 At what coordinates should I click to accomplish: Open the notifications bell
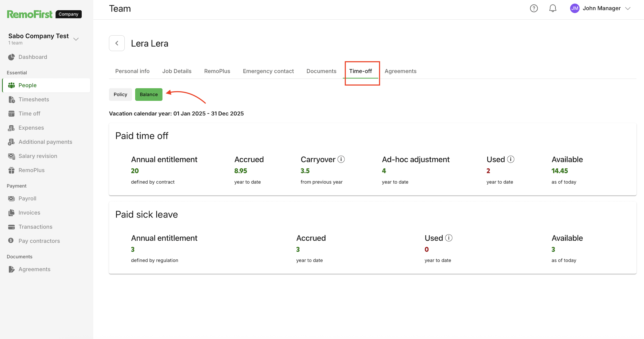552,8
